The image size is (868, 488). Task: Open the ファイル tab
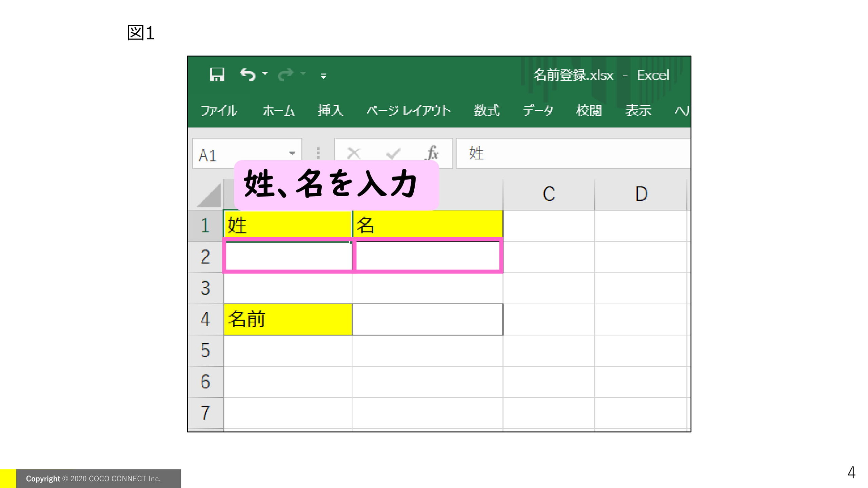219,110
